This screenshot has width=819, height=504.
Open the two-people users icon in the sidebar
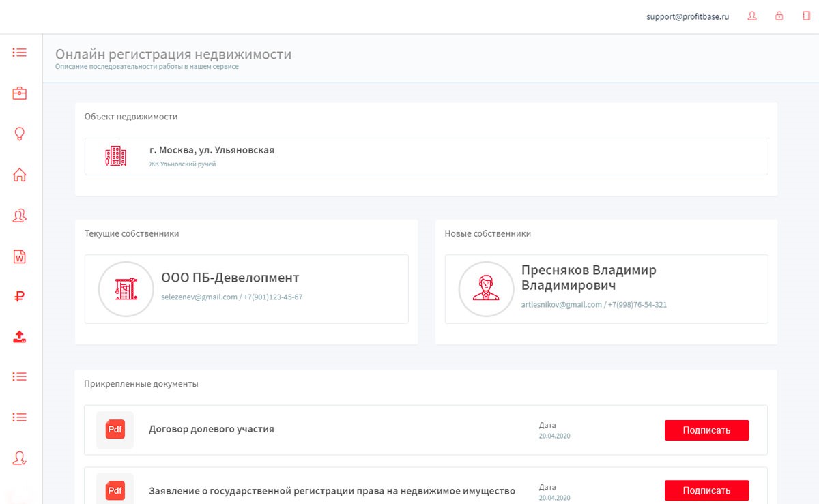pos(20,216)
